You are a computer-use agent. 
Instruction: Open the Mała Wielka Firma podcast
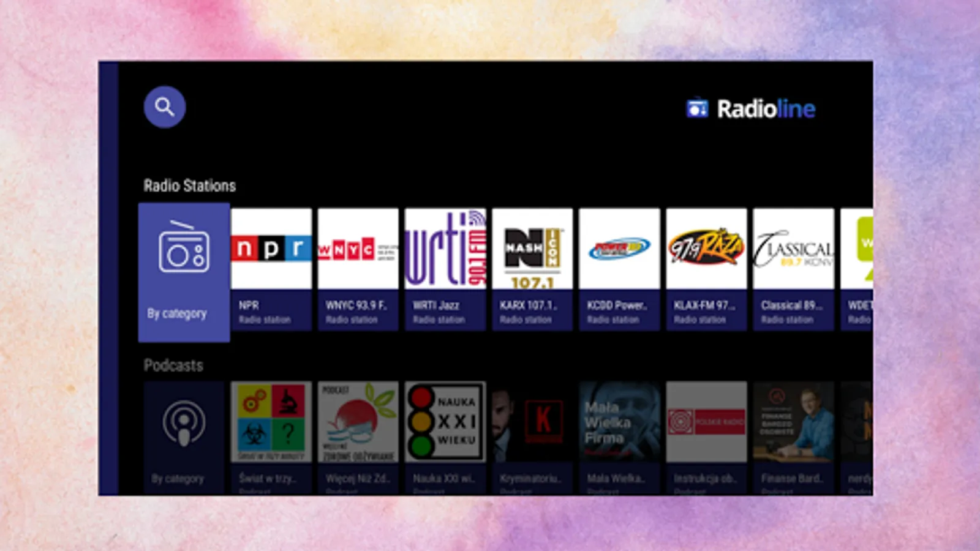[x=619, y=438]
